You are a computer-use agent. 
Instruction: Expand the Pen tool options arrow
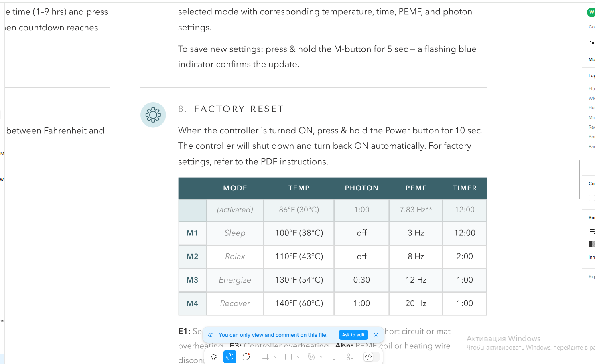(321, 357)
